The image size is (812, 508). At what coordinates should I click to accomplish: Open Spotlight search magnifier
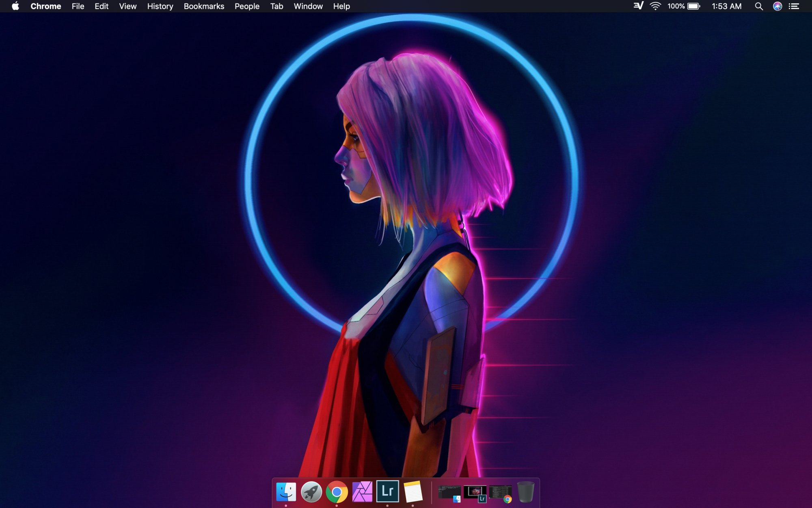758,6
